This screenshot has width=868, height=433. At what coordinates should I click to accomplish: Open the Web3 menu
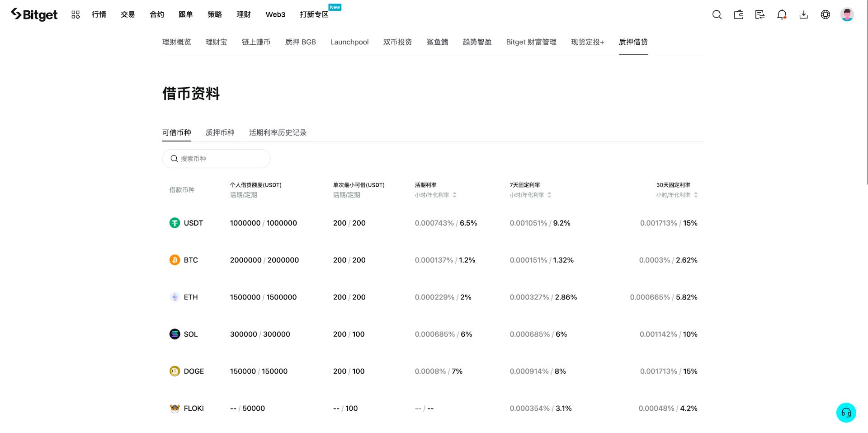pos(275,14)
